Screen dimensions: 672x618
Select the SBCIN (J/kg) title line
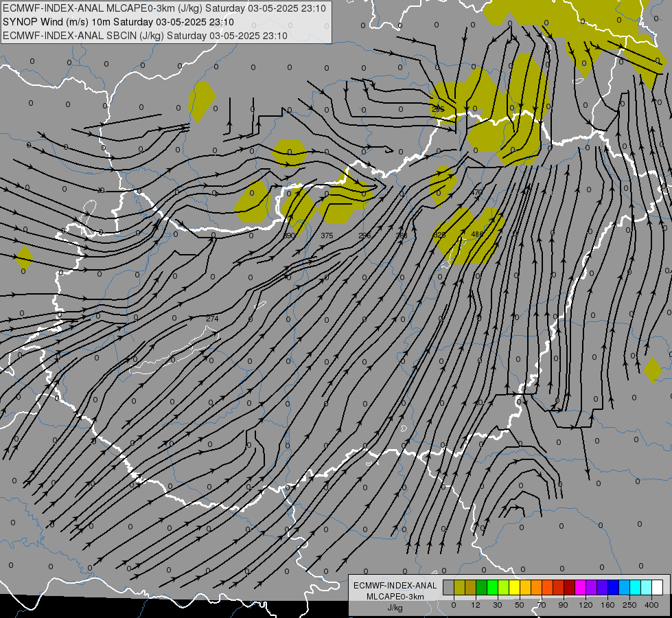tap(145, 36)
